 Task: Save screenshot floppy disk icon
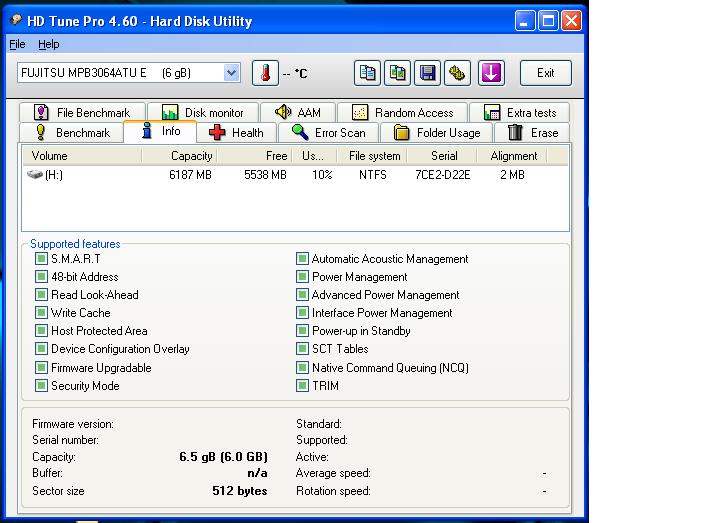tap(428, 73)
